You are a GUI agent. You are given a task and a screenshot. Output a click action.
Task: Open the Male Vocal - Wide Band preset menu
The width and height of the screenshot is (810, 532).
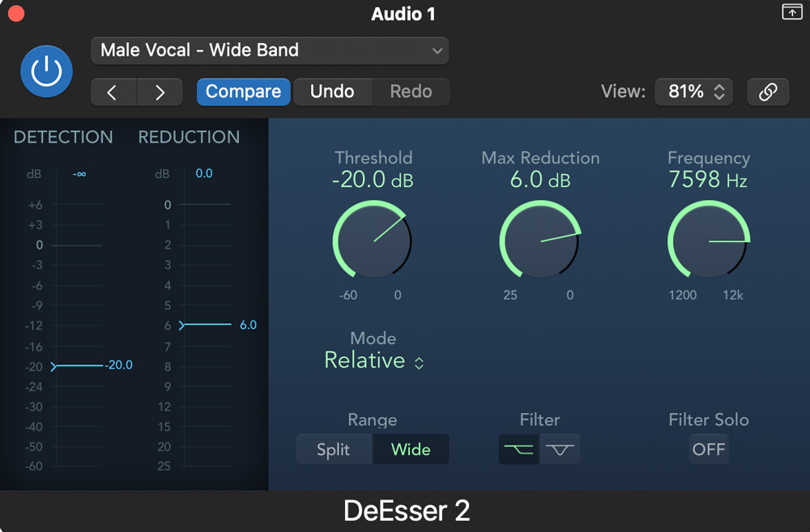coord(270,50)
